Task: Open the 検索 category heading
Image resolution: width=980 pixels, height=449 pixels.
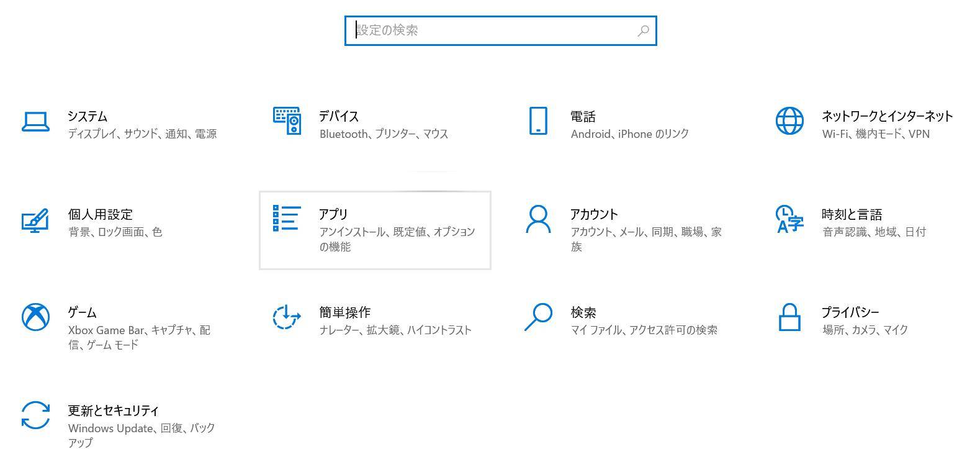Action: point(583,312)
